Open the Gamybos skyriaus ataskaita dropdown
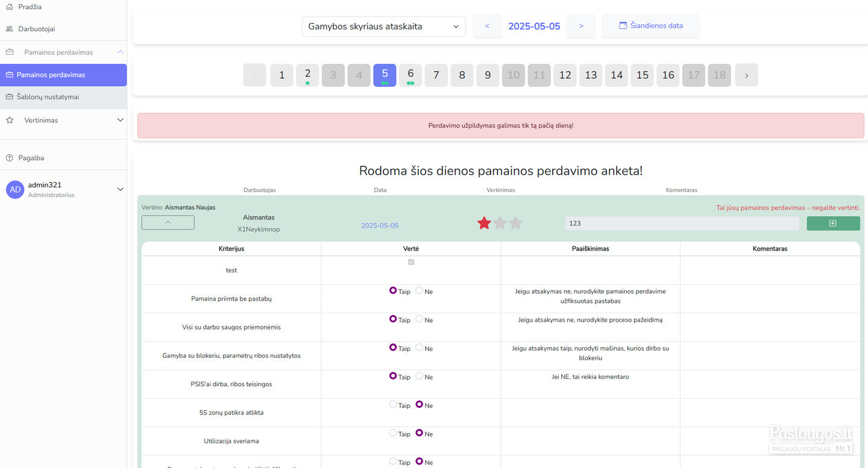 [384, 27]
